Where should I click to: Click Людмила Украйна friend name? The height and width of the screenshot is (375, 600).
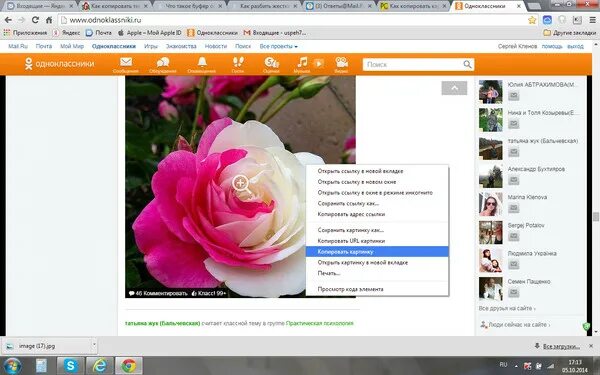[x=532, y=253]
